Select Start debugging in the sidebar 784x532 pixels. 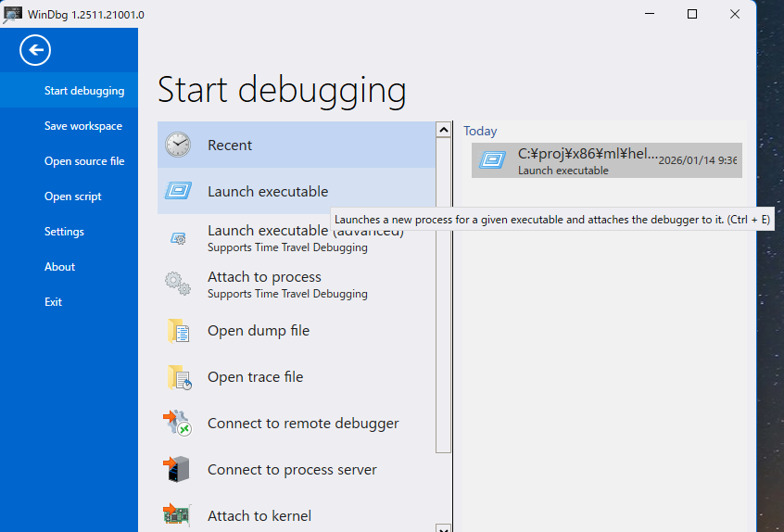point(83,91)
